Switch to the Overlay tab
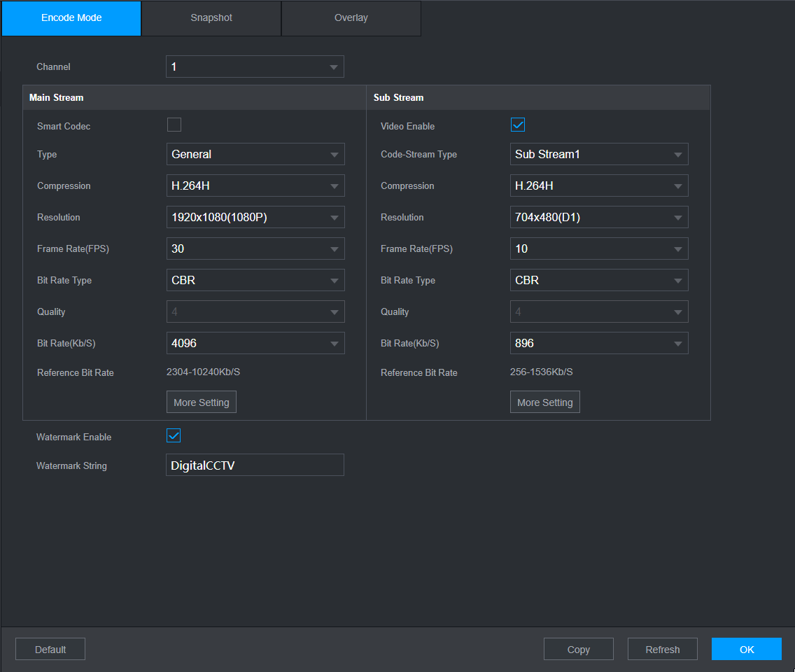 click(351, 18)
